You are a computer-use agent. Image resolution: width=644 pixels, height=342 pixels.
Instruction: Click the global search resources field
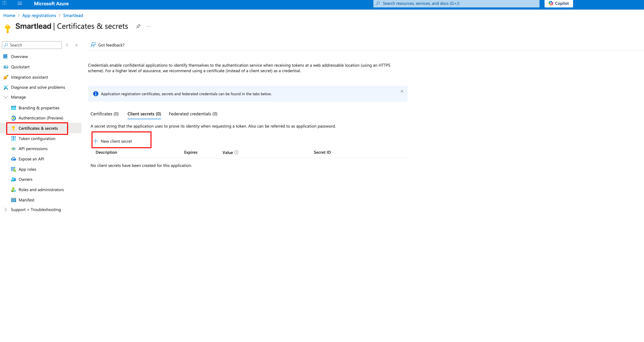pos(456,4)
